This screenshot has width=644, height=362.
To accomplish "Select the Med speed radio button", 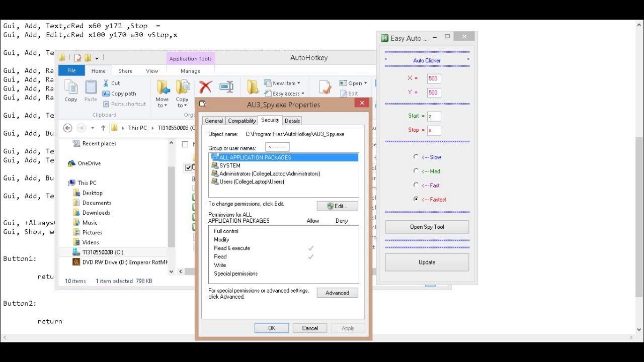I will [416, 171].
